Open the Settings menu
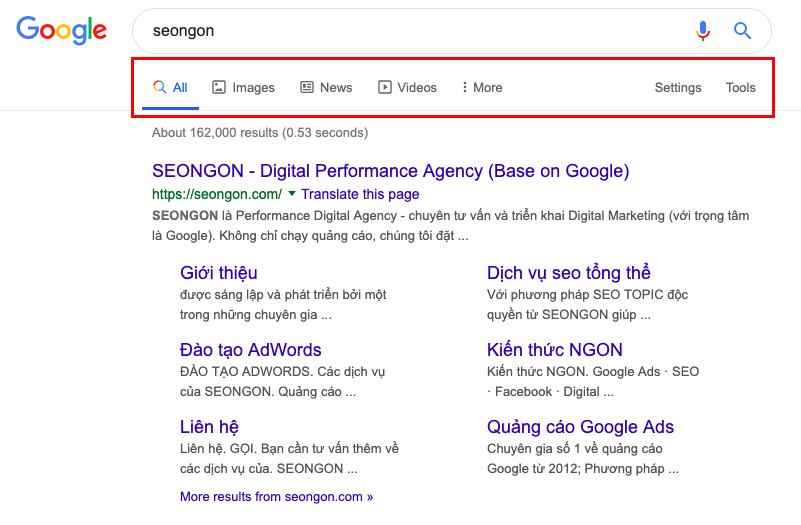The width and height of the screenshot is (801, 525). 678,87
